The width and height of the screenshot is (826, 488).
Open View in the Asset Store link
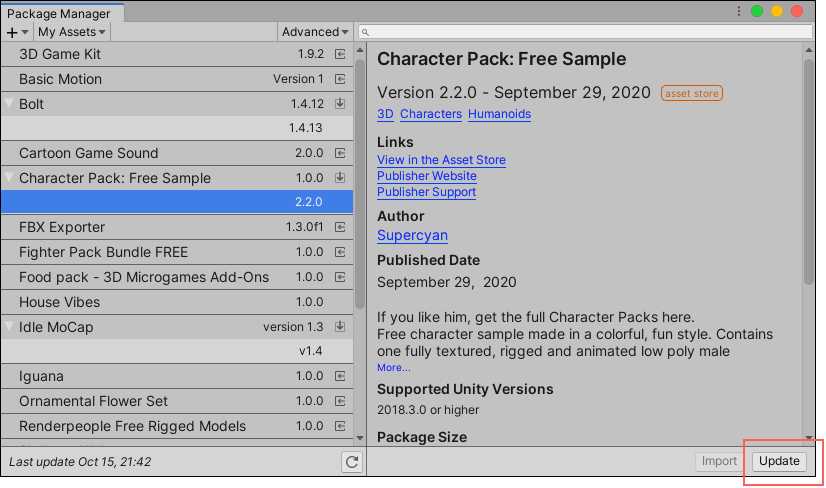441,160
